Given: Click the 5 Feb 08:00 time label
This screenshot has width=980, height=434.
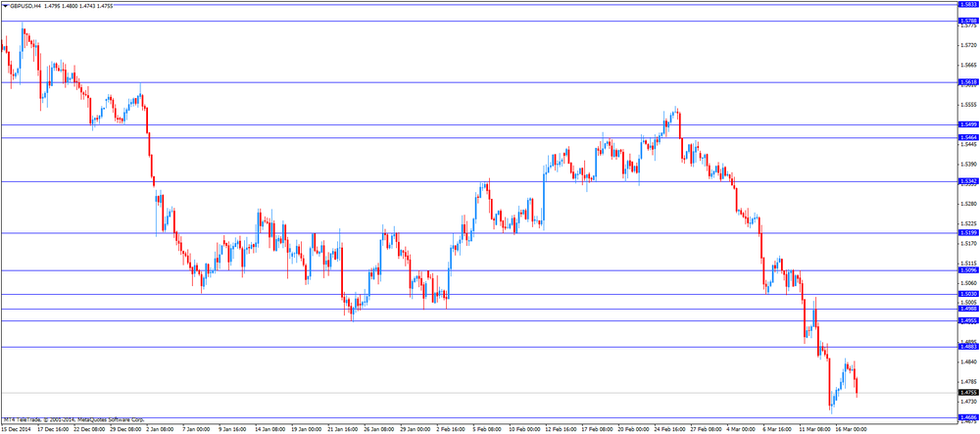Looking at the screenshot, I should coord(489,430).
